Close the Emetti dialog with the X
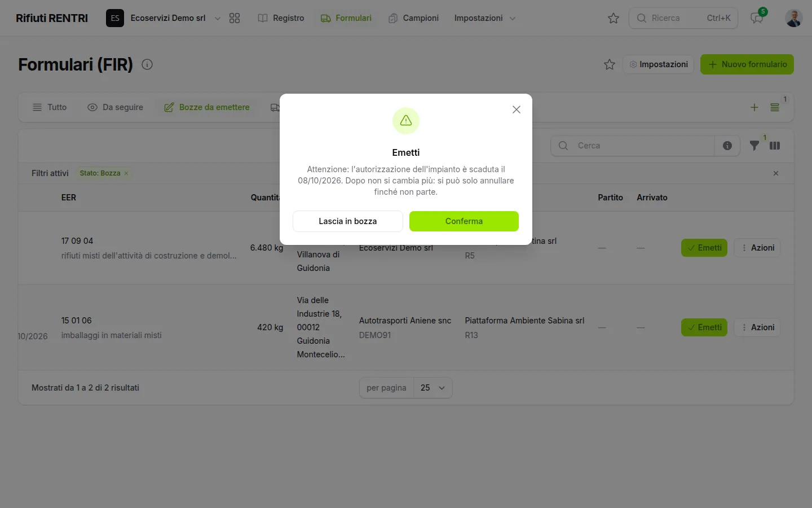Image resolution: width=812 pixels, height=508 pixels. tap(517, 110)
